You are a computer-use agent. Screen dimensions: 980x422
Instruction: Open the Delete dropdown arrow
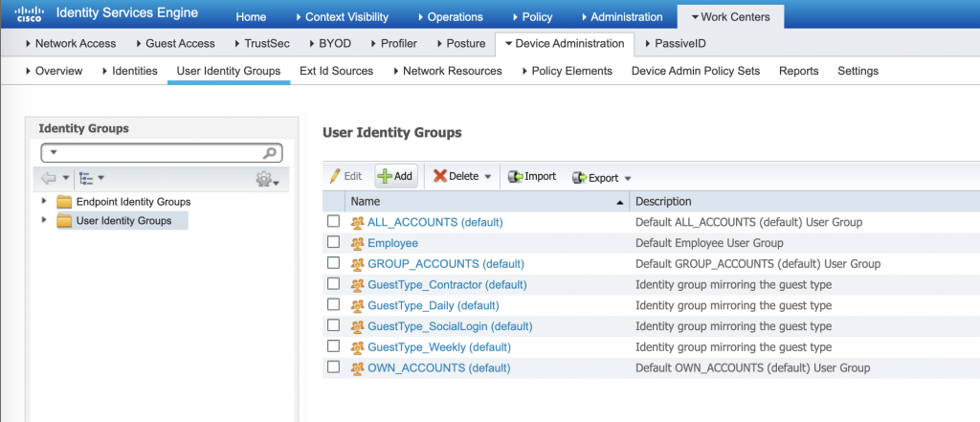(x=488, y=177)
